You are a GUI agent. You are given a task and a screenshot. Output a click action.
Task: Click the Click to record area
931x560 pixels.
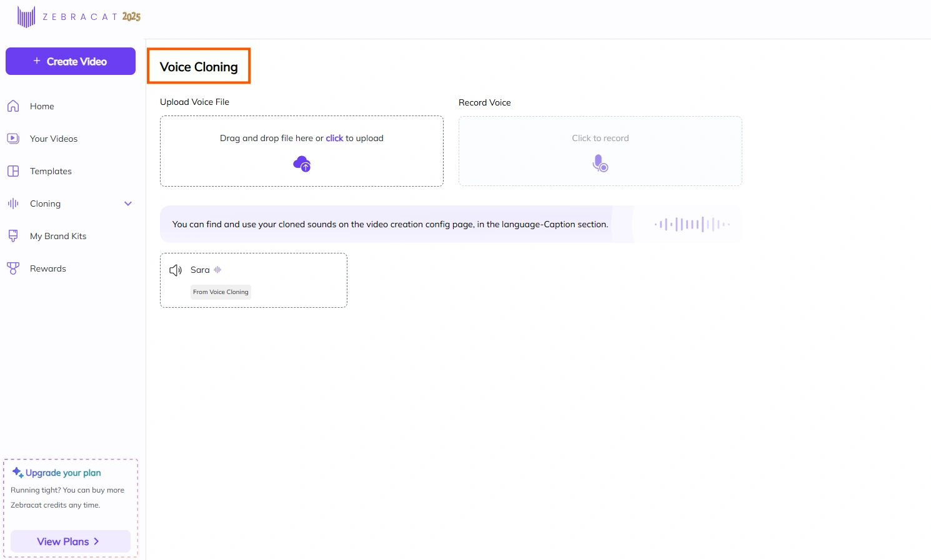[x=600, y=151]
